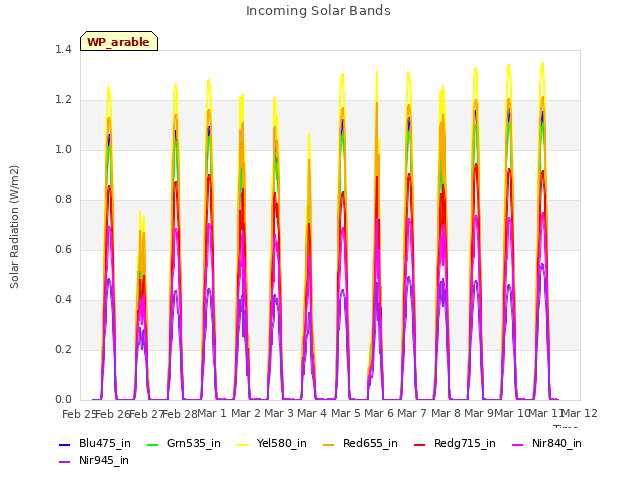Click the red Redg715_in legend color marker

coord(419,444)
